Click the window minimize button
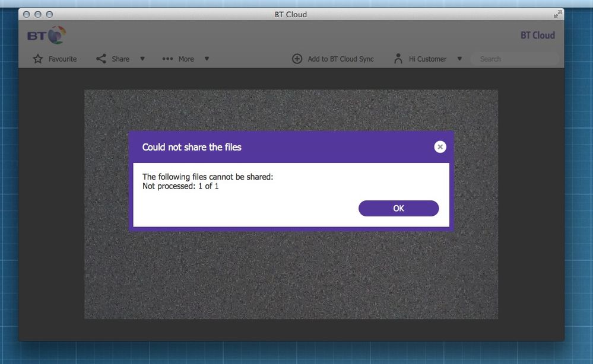 pos(38,14)
